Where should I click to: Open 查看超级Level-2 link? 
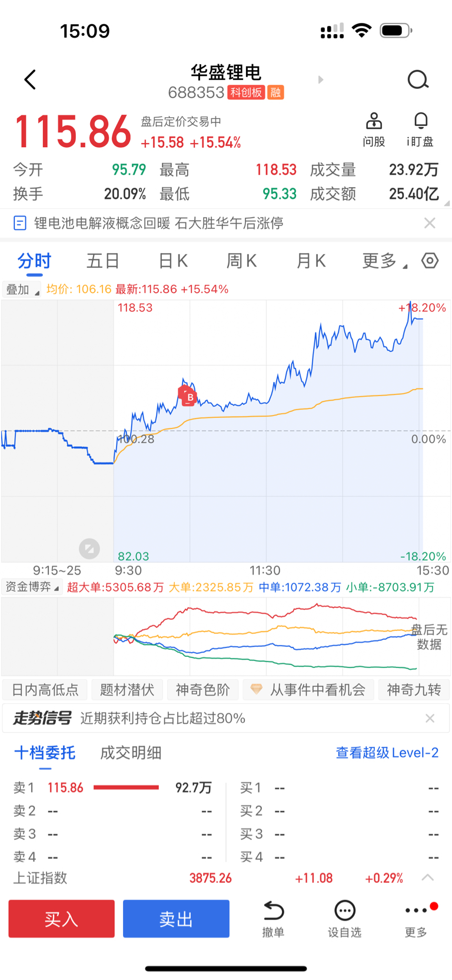click(387, 753)
